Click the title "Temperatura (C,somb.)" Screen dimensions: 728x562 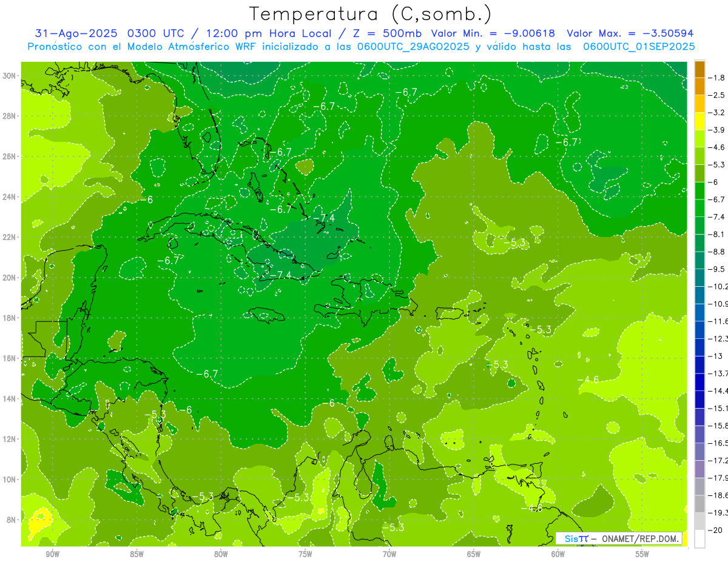pos(371,13)
